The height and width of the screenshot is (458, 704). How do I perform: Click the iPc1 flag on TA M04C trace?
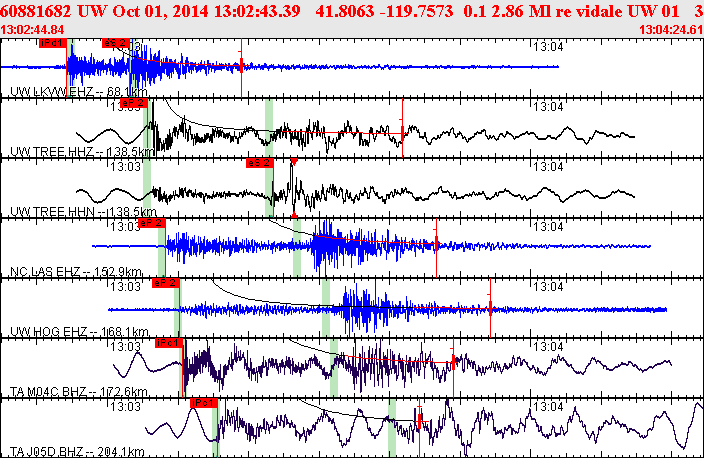tap(169, 343)
